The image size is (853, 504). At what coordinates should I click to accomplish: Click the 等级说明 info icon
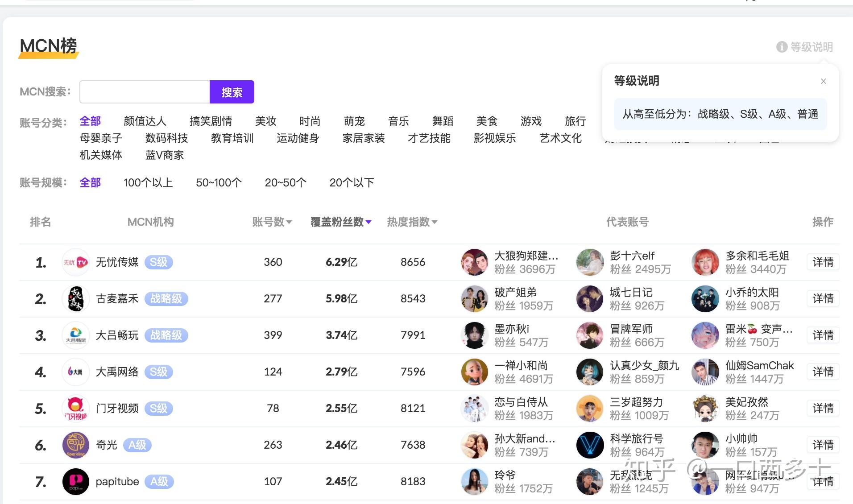point(782,47)
